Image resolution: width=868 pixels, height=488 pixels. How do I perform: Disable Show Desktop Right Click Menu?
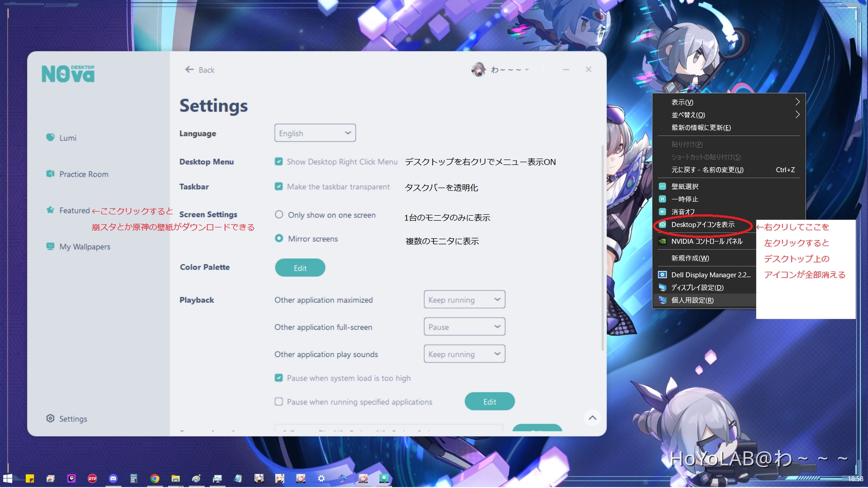click(x=278, y=162)
